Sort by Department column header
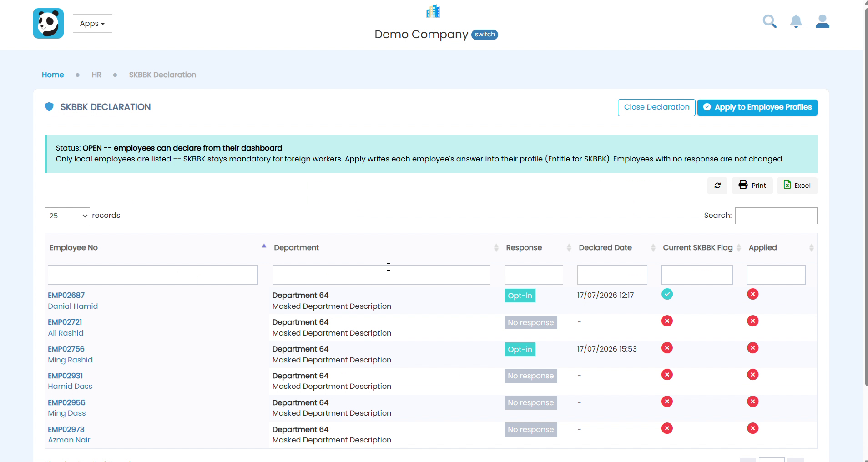The width and height of the screenshot is (868, 462). (385, 248)
